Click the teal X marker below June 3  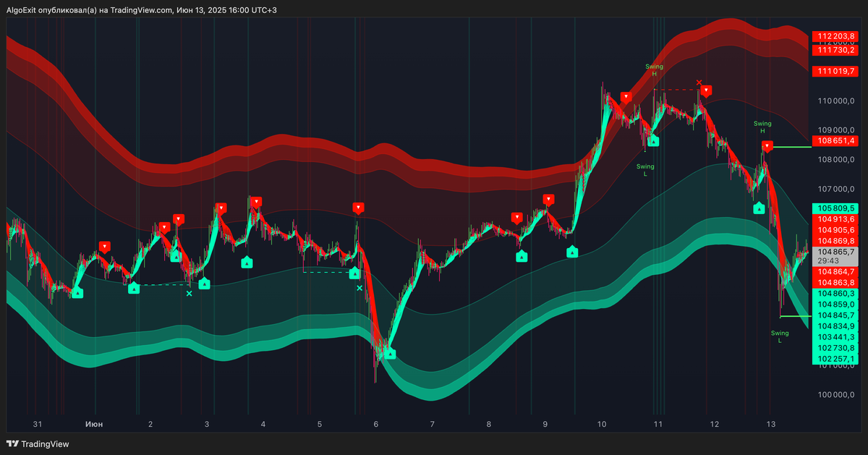pos(190,294)
